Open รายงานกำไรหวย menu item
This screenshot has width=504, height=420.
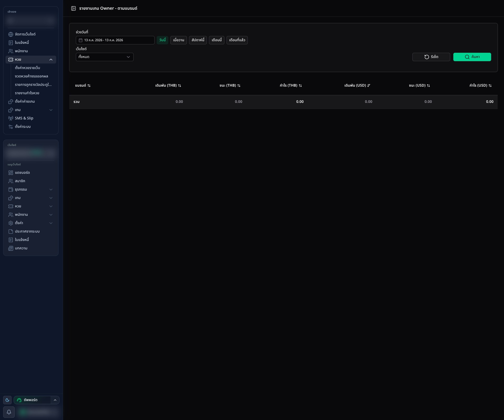pyautogui.click(x=27, y=93)
